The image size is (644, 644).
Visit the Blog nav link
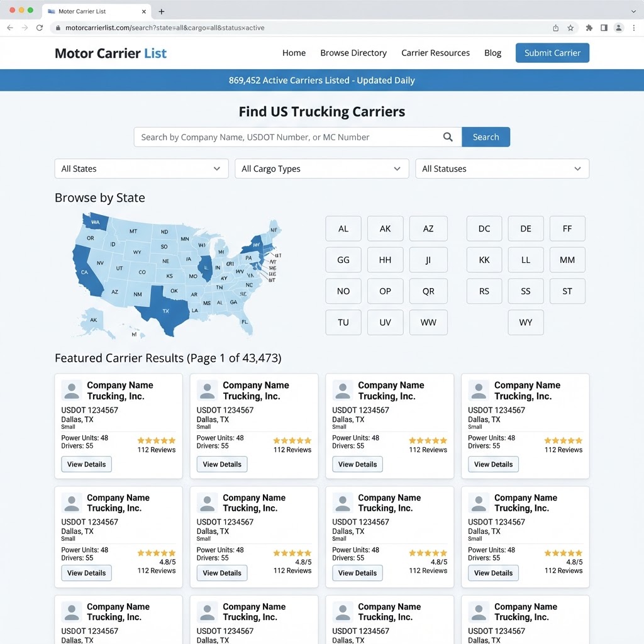point(492,53)
